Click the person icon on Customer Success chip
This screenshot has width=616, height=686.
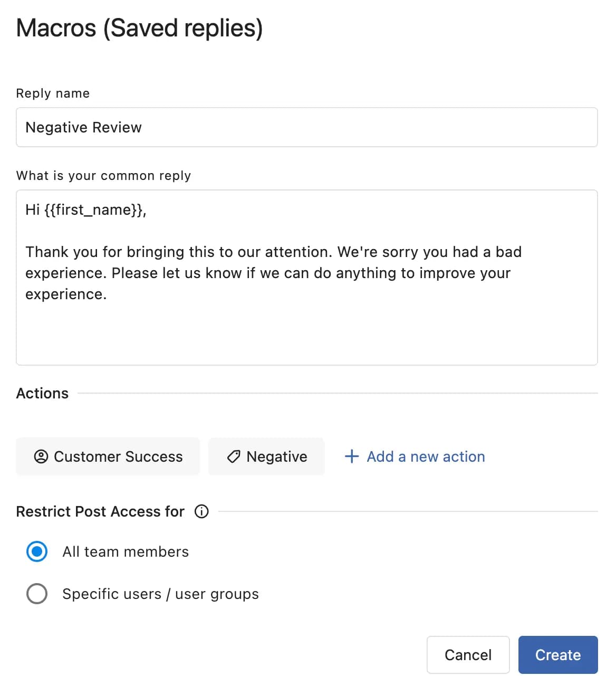click(x=42, y=456)
